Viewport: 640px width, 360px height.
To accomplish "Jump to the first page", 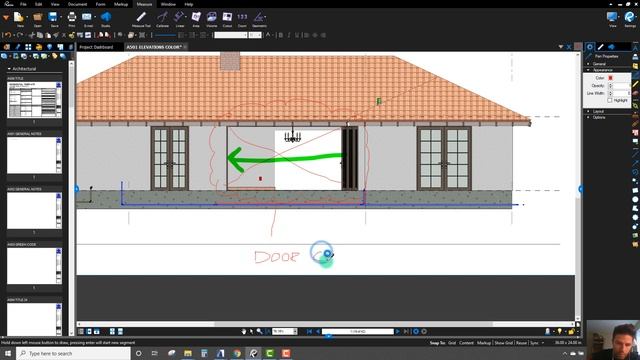I will tap(309, 331).
